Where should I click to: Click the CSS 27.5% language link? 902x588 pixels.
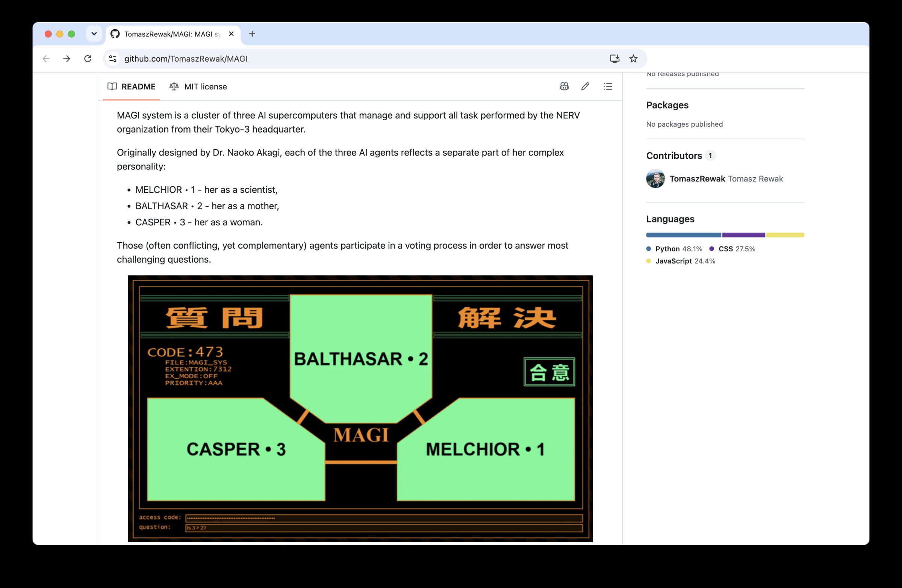[x=732, y=249]
